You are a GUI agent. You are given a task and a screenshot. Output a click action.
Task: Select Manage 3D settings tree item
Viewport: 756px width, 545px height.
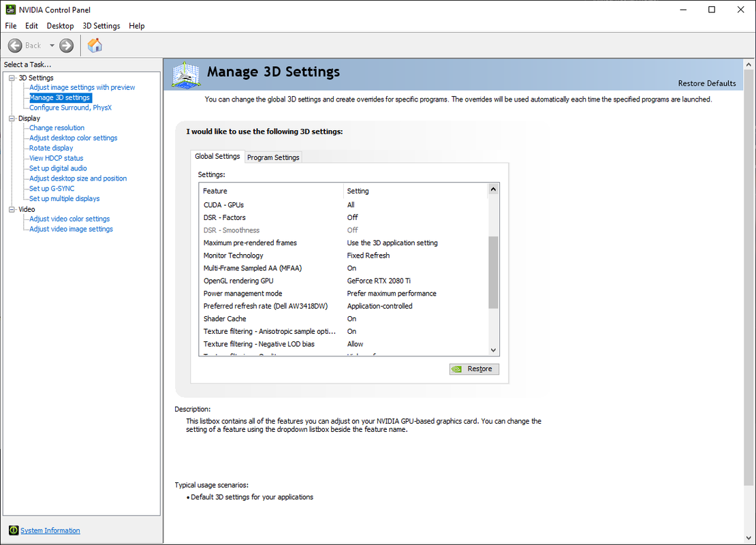(60, 97)
